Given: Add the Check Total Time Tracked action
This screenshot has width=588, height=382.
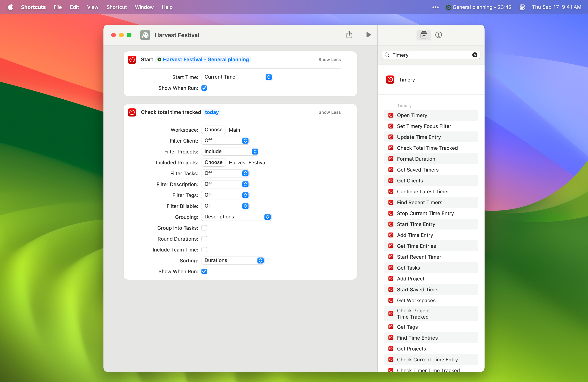Looking at the screenshot, I should pos(431,148).
